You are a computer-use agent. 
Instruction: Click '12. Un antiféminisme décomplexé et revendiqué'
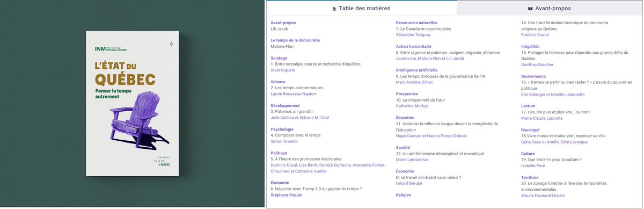[x=440, y=153]
